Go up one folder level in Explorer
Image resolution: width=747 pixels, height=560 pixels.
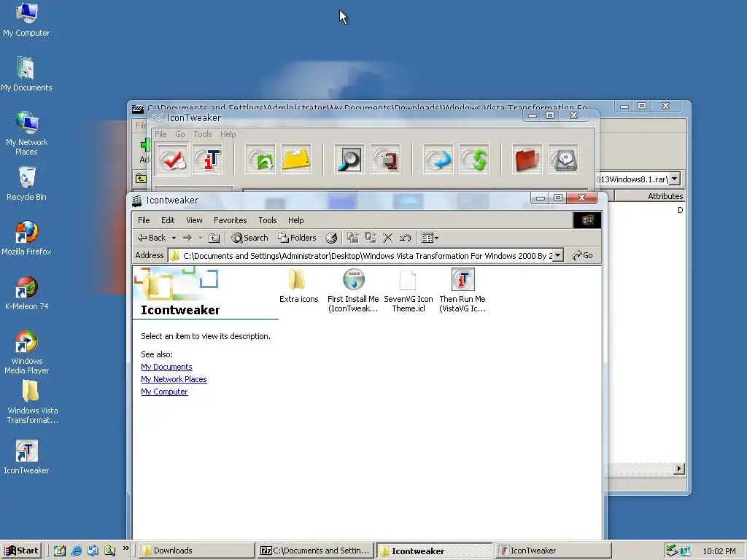[214, 238]
